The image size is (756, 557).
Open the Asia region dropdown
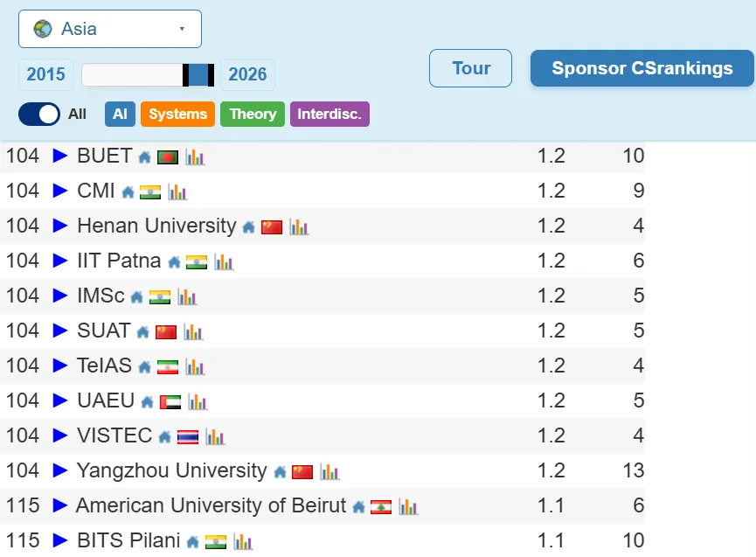pos(110,29)
